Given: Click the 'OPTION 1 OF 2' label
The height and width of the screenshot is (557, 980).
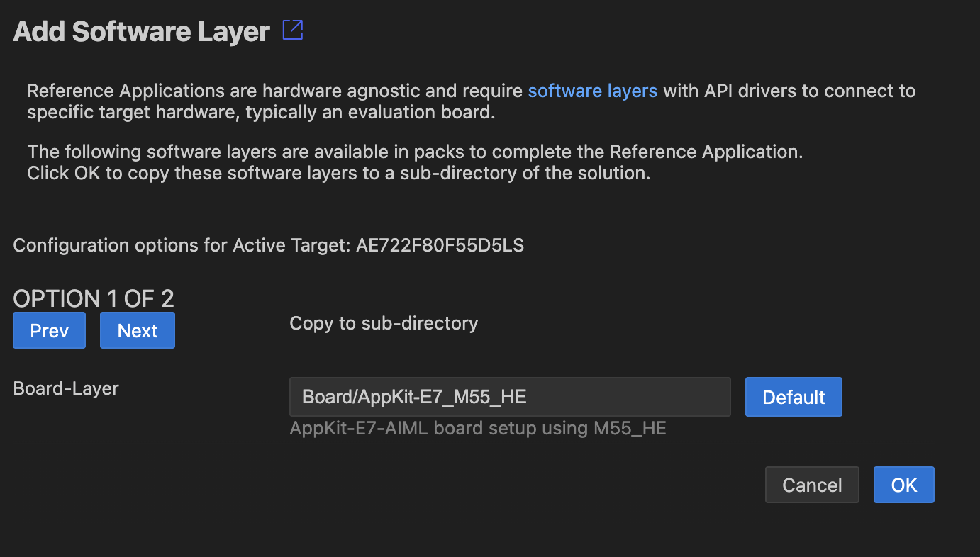Looking at the screenshot, I should coord(94,298).
